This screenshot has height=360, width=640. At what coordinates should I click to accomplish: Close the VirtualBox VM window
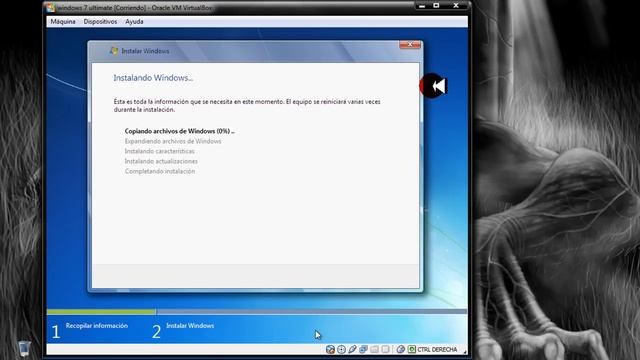click(456, 6)
